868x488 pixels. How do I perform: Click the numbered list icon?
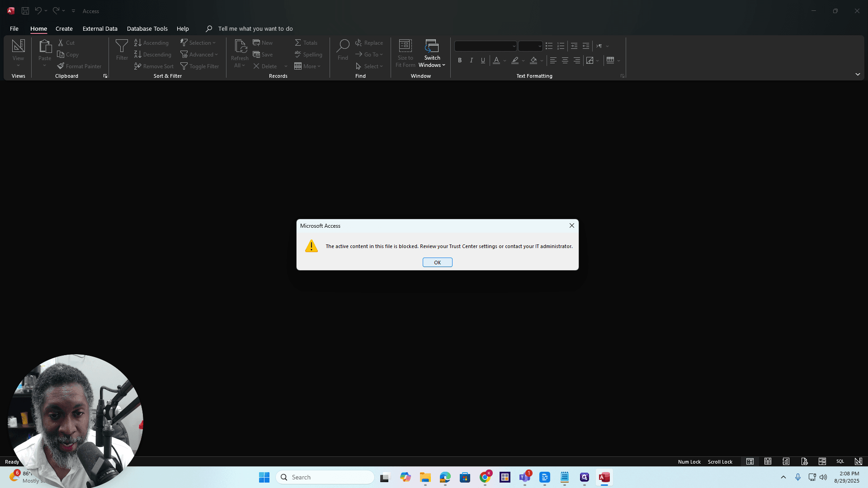coord(561,46)
